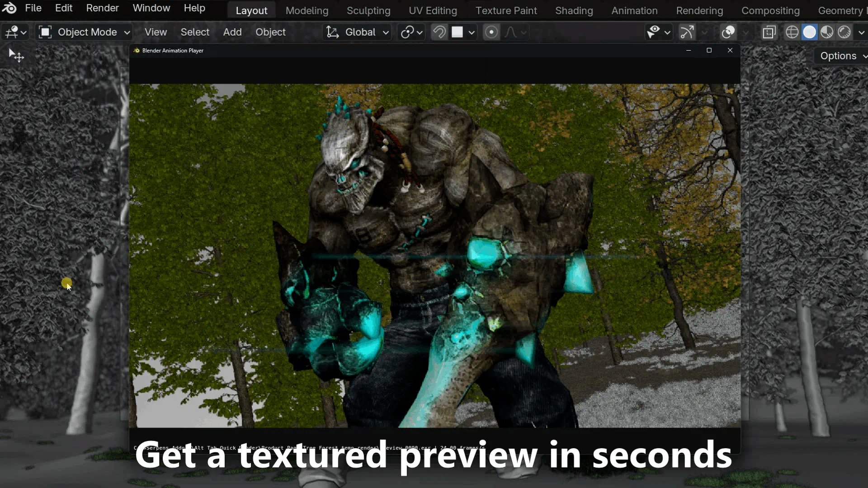Select the Move tool in the viewport toolbar
Image resolution: width=868 pixels, height=488 pixels.
16,55
